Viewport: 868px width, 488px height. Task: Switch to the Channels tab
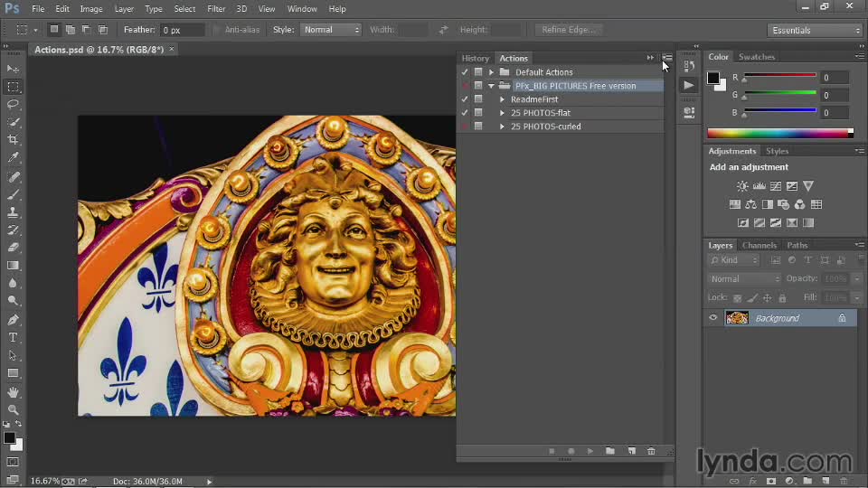tap(759, 245)
